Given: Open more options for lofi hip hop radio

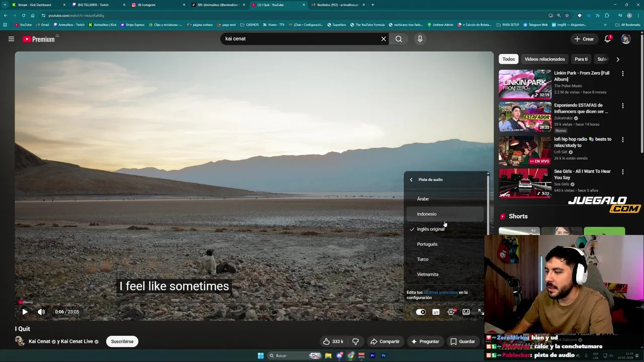Looking at the screenshot, I should coord(623,140).
